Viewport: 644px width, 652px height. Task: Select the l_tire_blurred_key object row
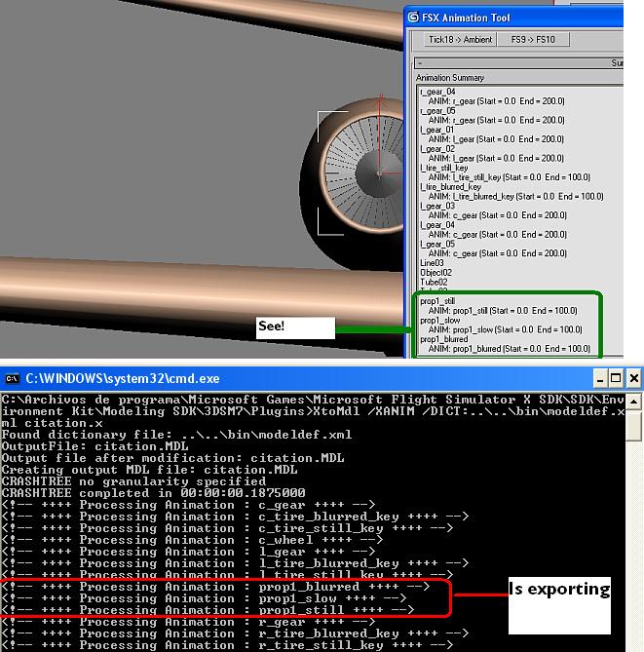(451, 187)
